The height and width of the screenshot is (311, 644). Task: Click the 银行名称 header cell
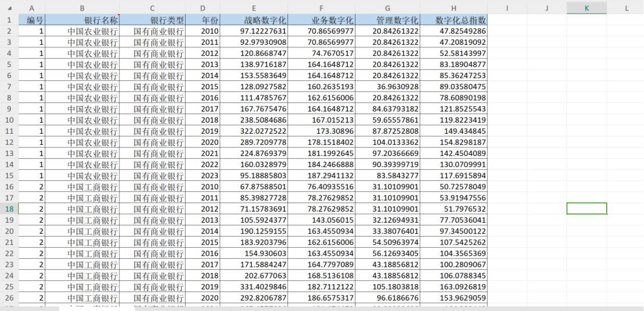tap(83, 19)
